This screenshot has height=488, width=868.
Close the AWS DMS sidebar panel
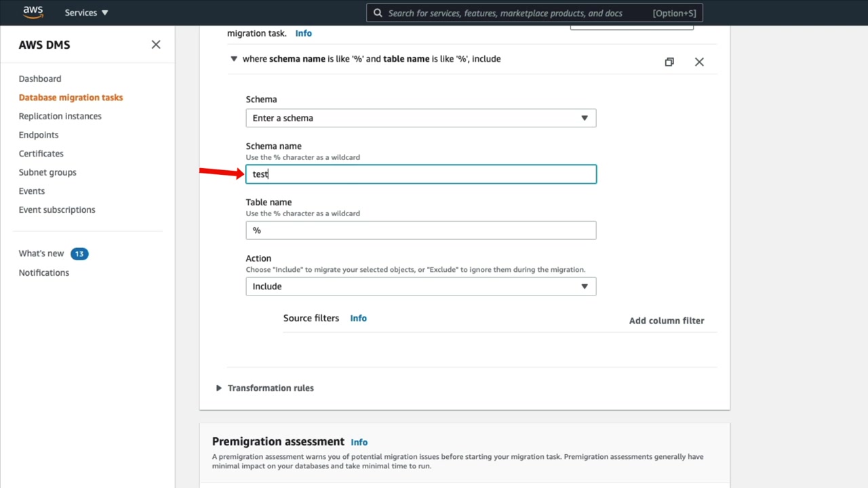pyautogui.click(x=156, y=45)
